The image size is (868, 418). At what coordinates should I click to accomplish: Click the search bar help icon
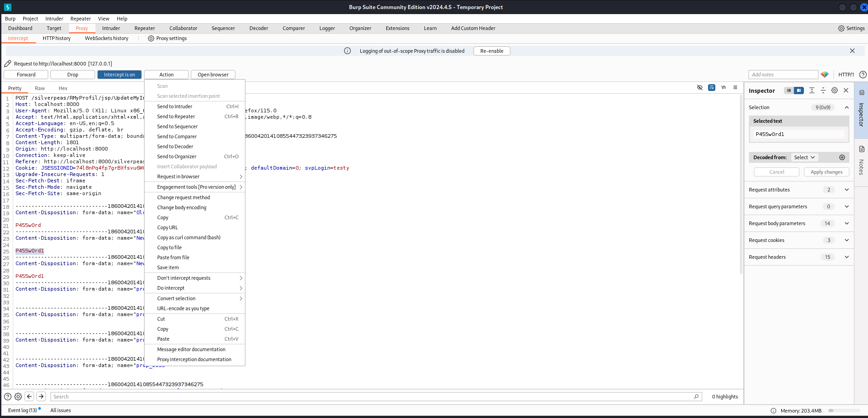[8, 397]
